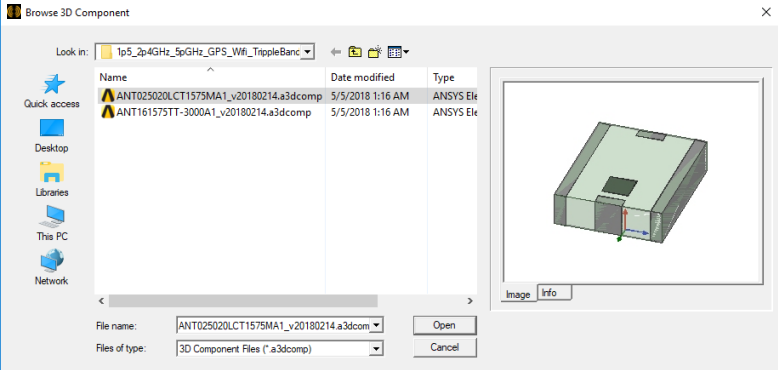Go back to the last folder visited
The height and width of the screenshot is (370, 778).
pyautogui.click(x=336, y=52)
